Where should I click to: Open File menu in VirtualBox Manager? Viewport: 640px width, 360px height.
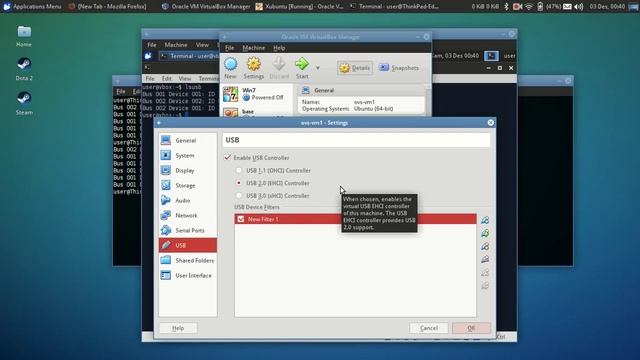[229, 48]
